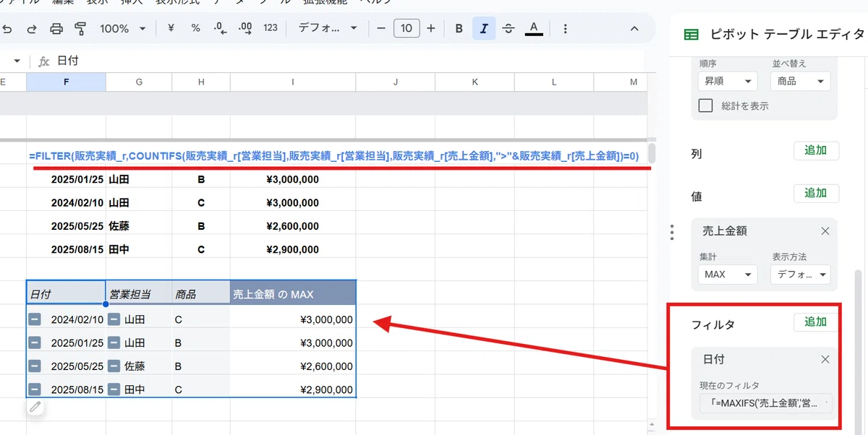The width and height of the screenshot is (868, 435).
Task: Click the font size field showing 10
Action: tap(407, 28)
